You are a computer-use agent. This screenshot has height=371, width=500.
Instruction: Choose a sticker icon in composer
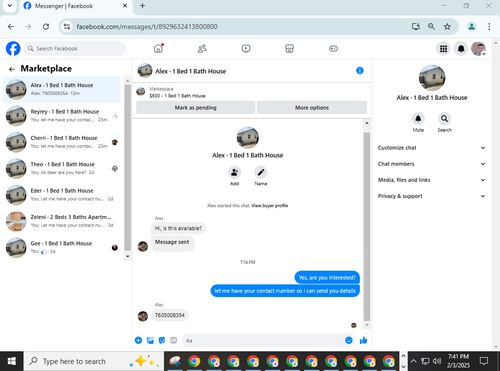(x=162, y=340)
